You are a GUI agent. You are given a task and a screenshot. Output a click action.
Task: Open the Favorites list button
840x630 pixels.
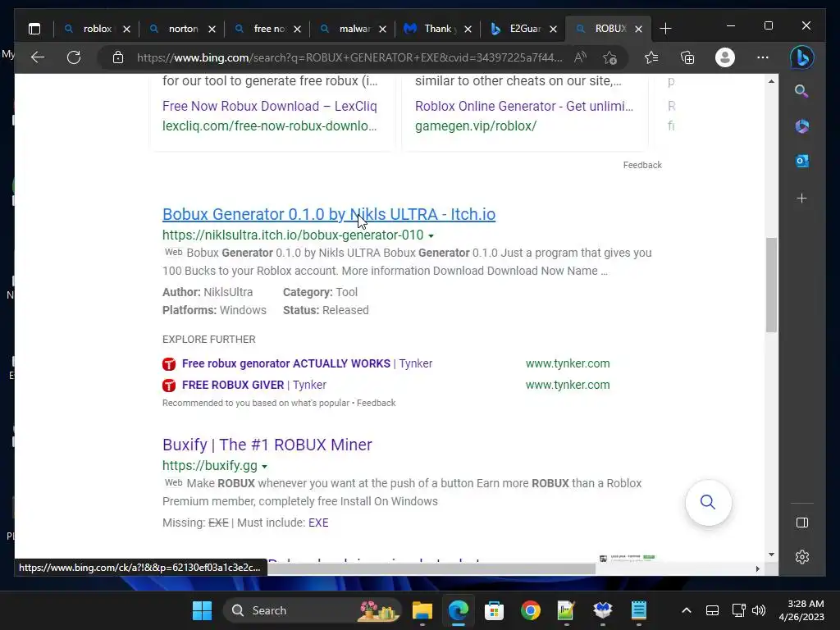click(651, 57)
